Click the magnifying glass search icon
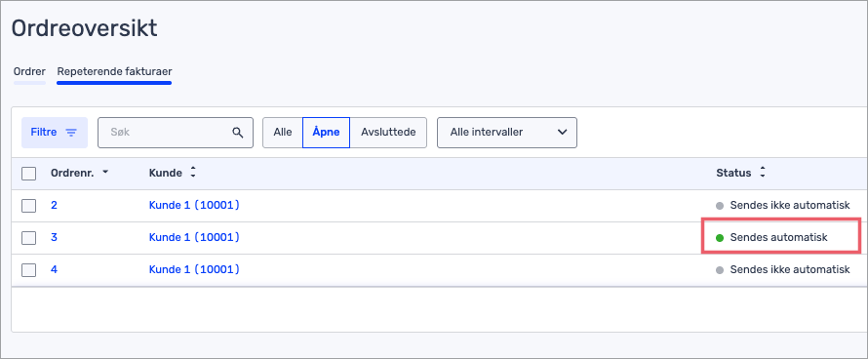This screenshot has width=868, height=359. click(238, 133)
